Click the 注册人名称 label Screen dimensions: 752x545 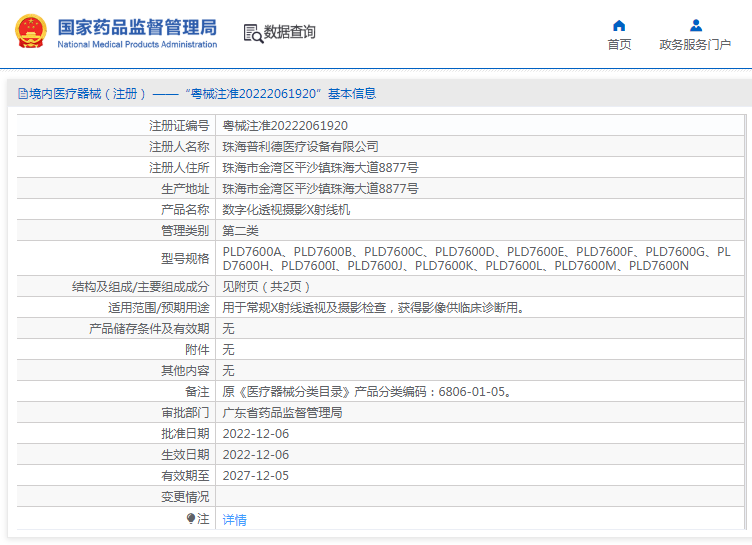pyautogui.click(x=179, y=147)
